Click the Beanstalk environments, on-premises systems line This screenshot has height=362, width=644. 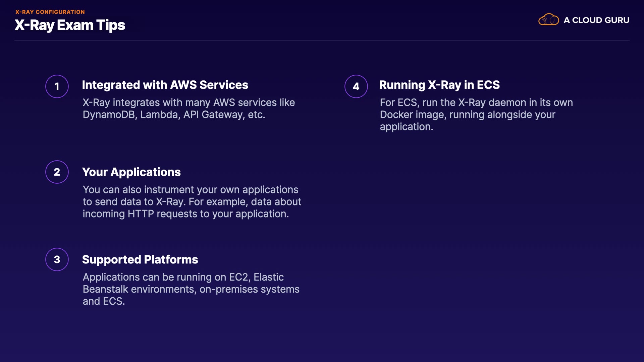[x=191, y=289]
